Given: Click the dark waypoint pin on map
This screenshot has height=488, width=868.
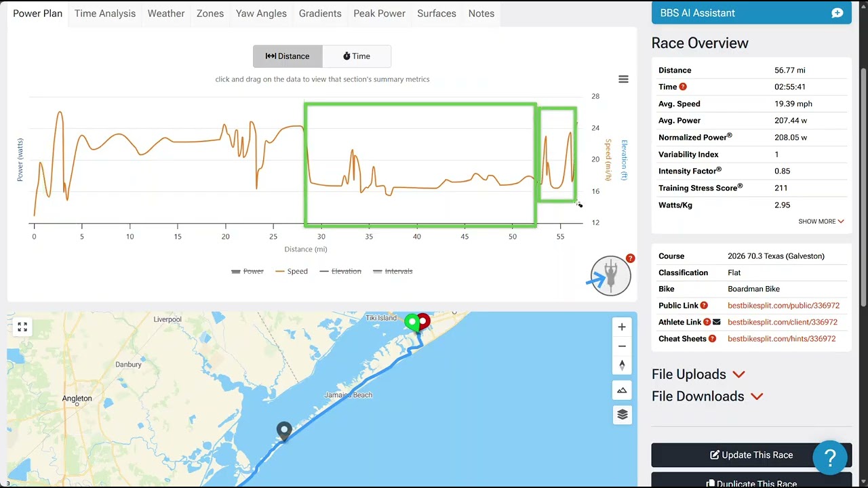Looking at the screenshot, I should click(x=283, y=431).
